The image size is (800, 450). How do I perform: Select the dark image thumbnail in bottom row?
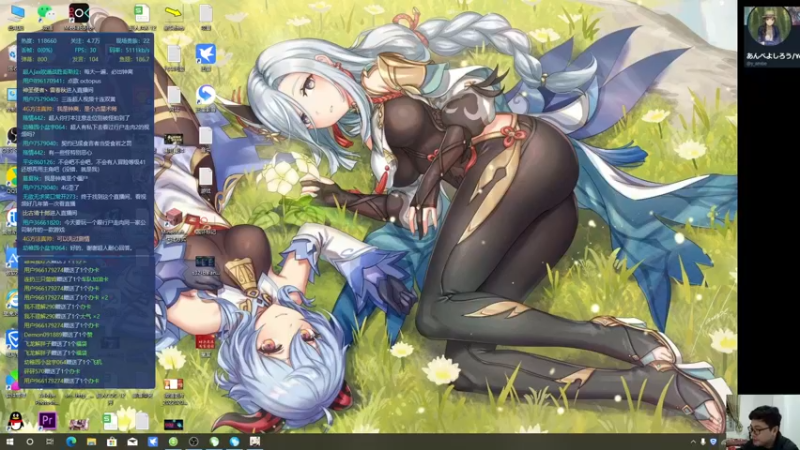[173, 424]
